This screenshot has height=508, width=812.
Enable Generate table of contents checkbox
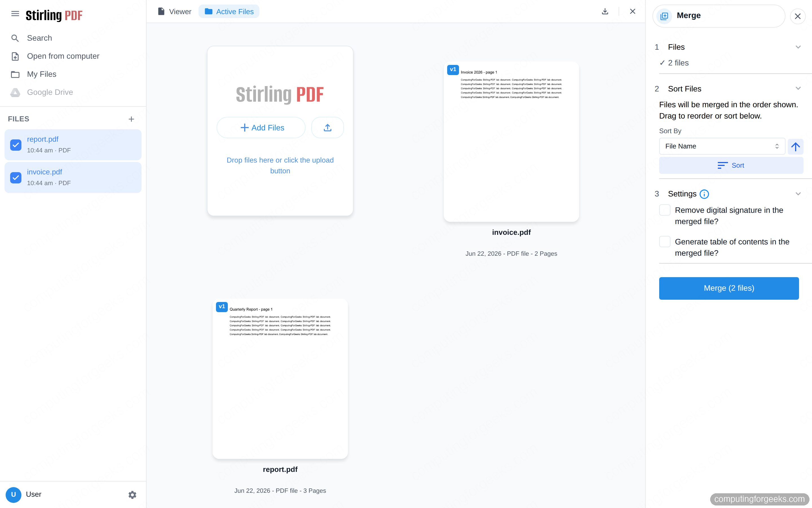(x=665, y=242)
